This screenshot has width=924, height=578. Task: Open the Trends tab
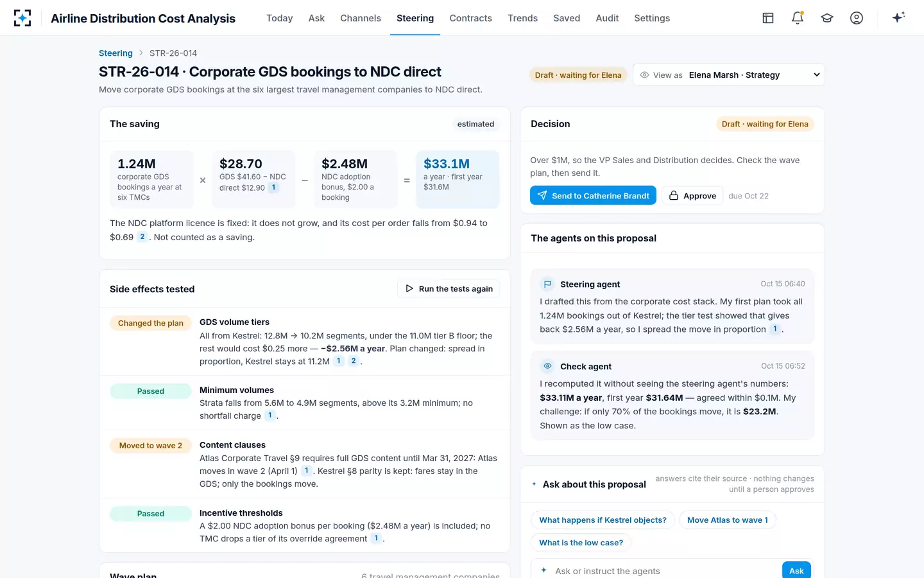point(522,18)
